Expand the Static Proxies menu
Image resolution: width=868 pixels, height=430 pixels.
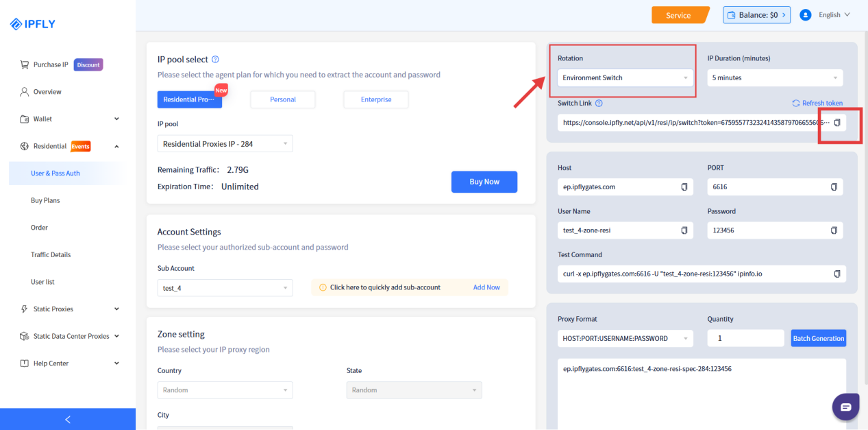(x=116, y=309)
